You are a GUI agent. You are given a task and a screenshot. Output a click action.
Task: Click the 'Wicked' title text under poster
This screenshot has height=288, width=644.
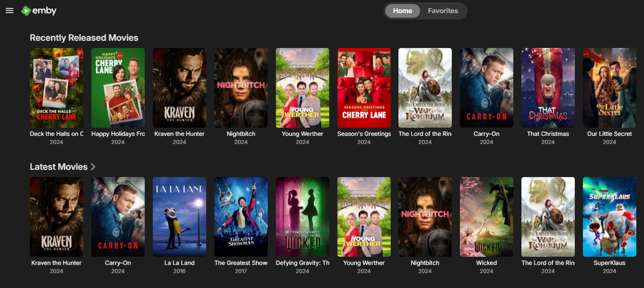tap(487, 263)
